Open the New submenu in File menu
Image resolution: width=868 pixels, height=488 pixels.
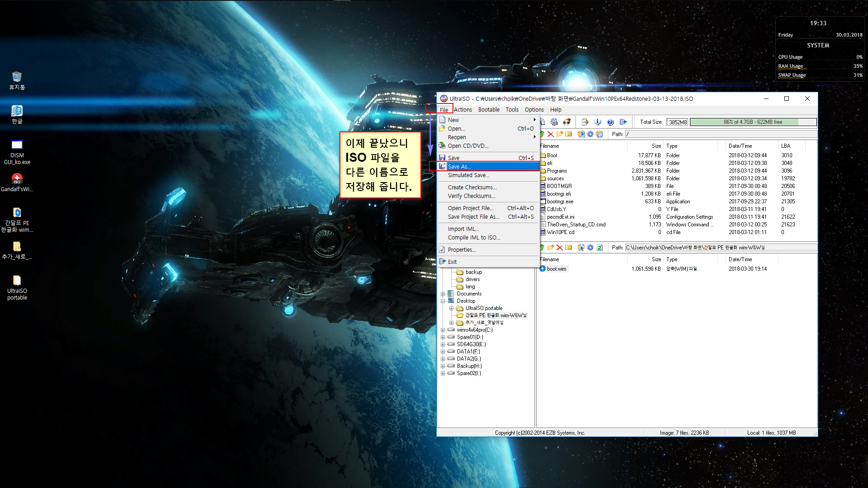tap(488, 120)
